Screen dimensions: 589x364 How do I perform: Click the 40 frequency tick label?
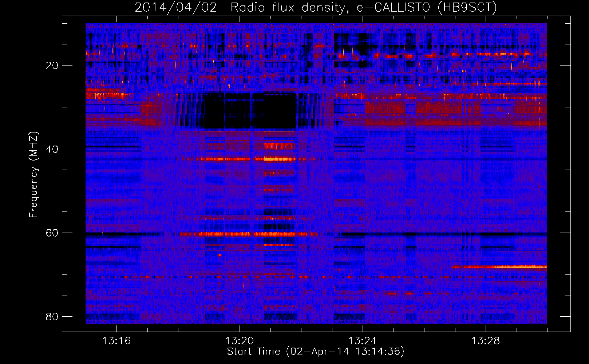click(52, 149)
